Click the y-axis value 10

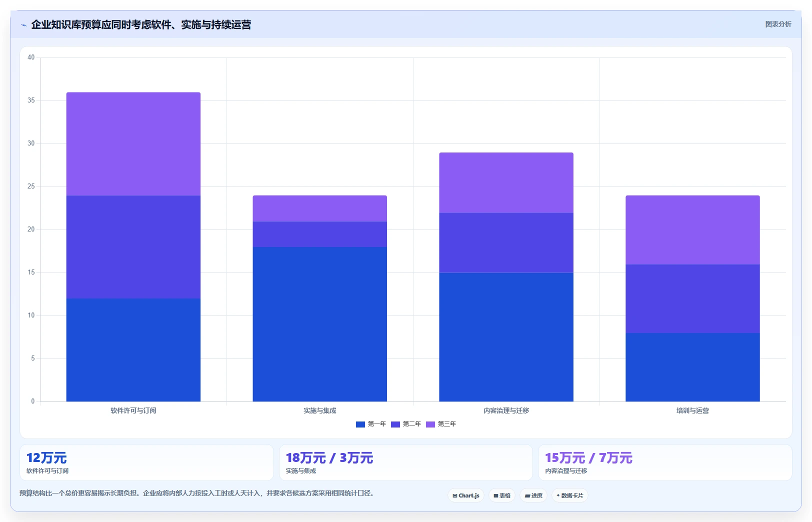31,315
